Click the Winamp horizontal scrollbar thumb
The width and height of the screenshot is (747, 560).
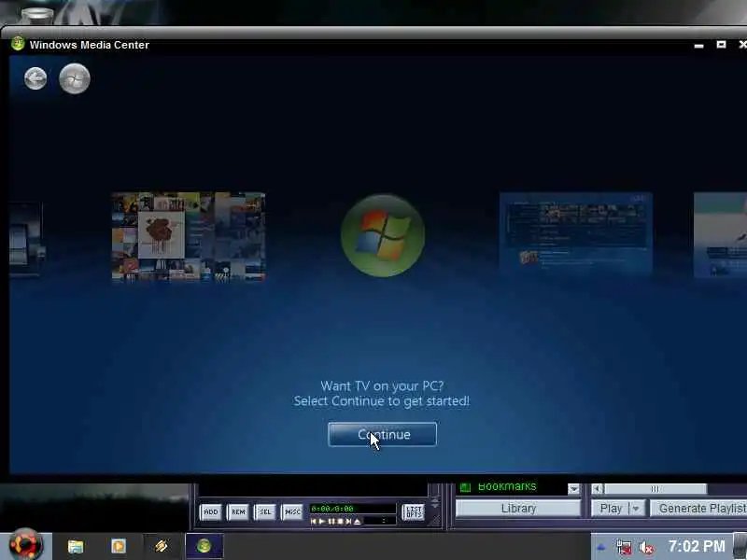coord(655,489)
